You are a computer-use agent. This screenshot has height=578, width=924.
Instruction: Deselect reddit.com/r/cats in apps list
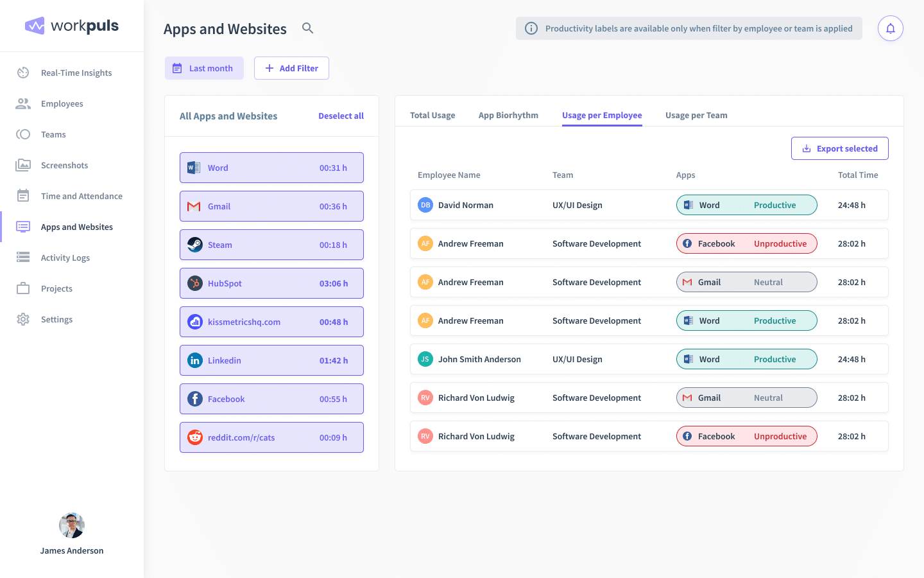tap(271, 437)
